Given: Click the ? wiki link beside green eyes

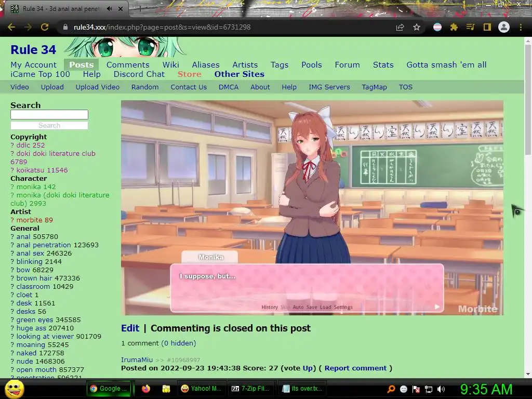Looking at the screenshot, I should click(12, 320).
